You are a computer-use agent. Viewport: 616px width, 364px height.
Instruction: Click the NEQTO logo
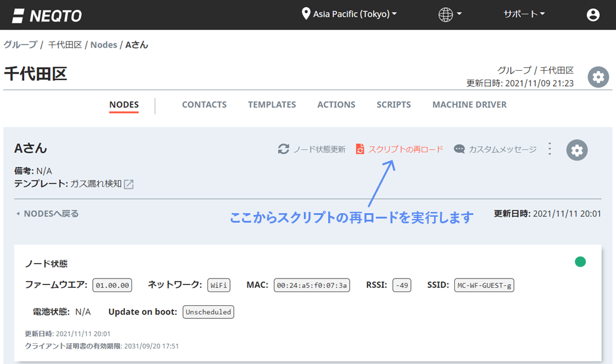46,15
